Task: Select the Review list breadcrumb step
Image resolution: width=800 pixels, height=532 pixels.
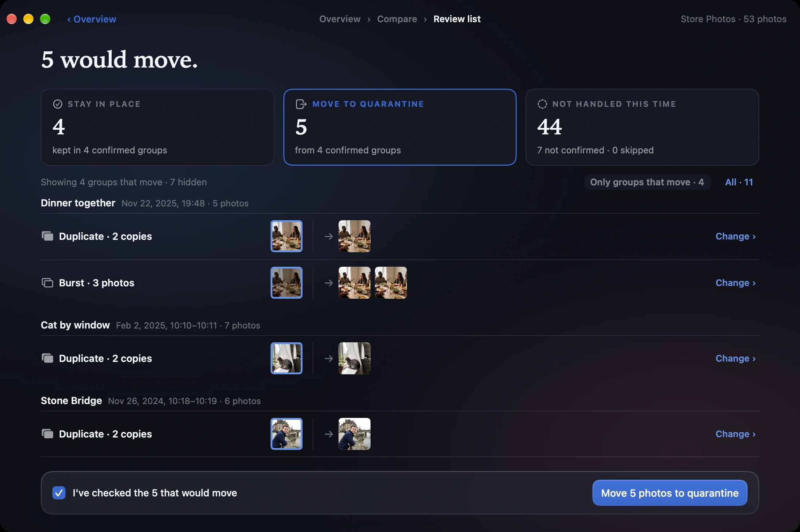Action: 457,19
